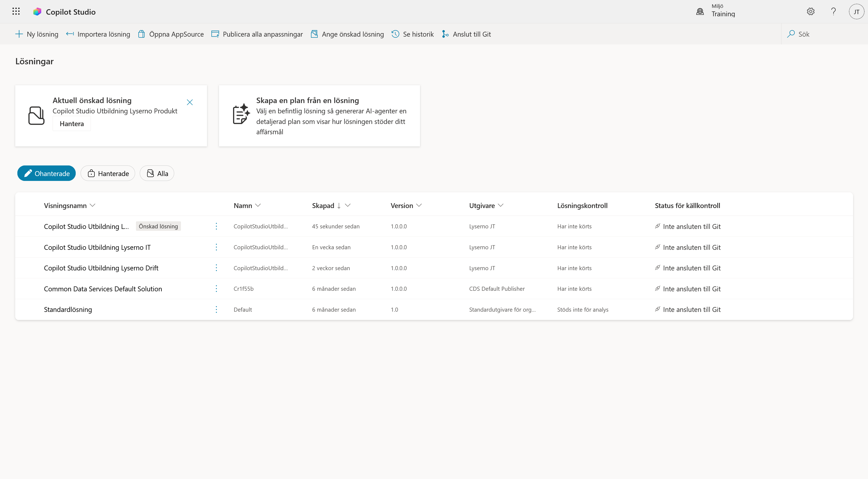Open Copilot Studio Utbildning Lyserno Drift solution

(101, 268)
